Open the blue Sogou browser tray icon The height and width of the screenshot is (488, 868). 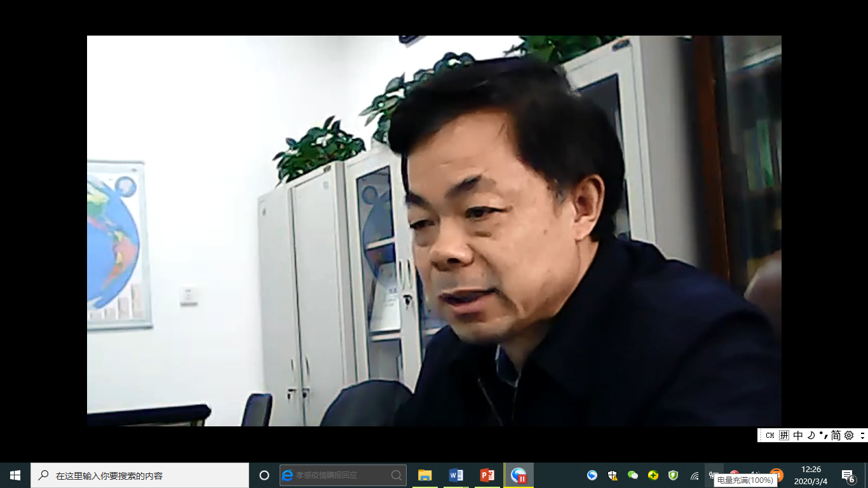[592, 475]
